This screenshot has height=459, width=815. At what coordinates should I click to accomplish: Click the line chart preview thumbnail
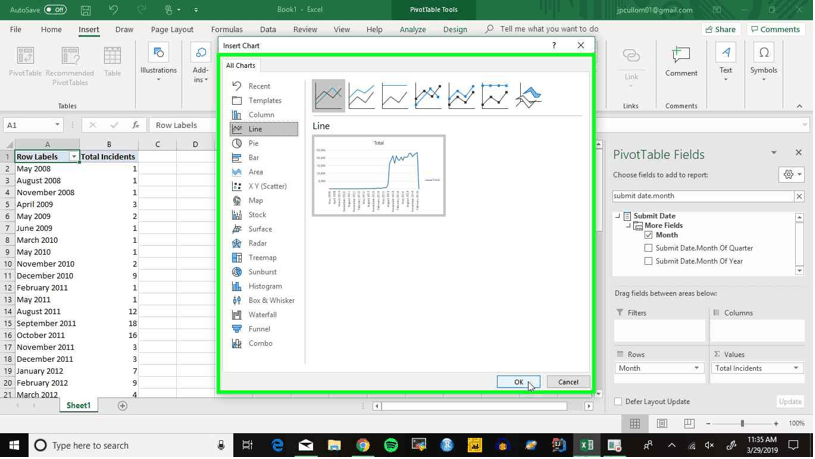pos(379,176)
